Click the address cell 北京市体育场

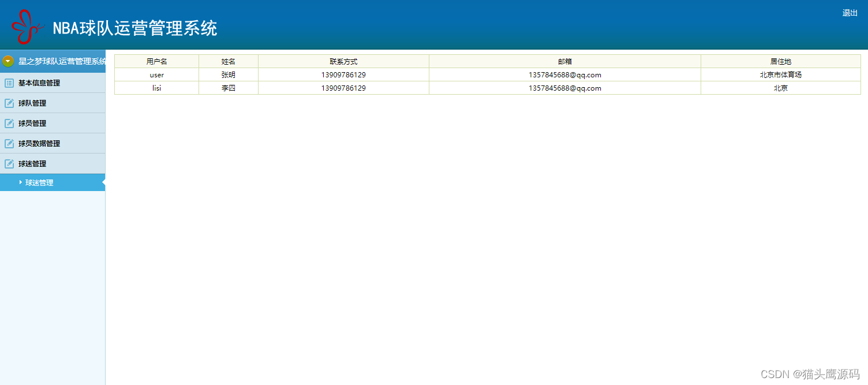click(781, 74)
